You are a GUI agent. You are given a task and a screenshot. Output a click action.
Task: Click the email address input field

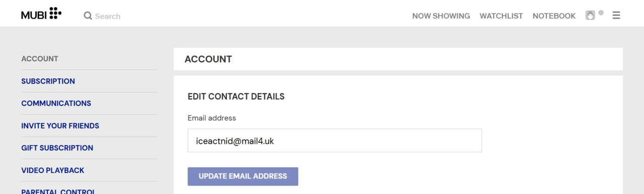tap(335, 141)
